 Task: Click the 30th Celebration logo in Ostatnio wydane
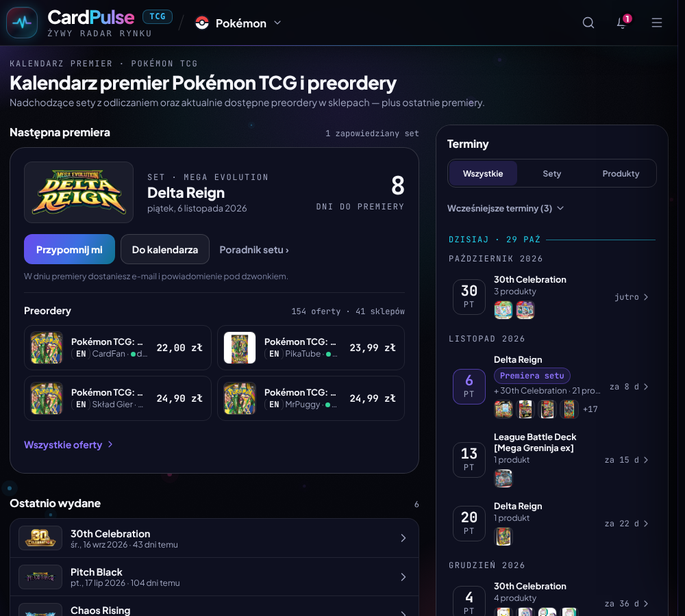(x=40, y=538)
